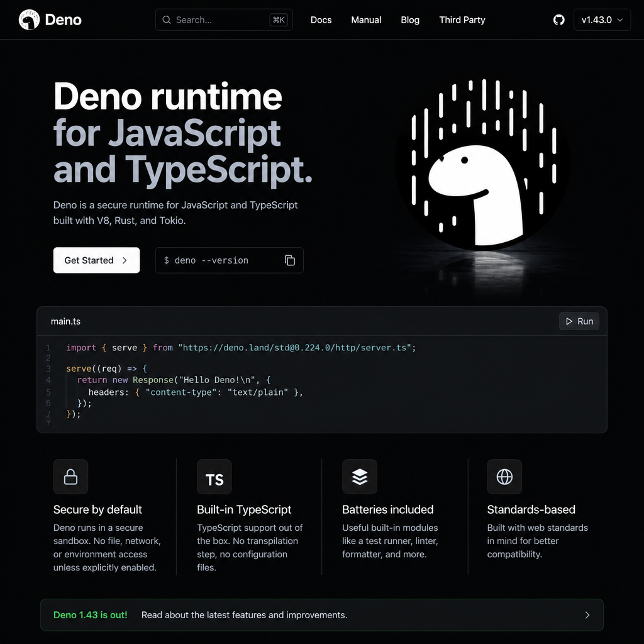This screenshot has width=644, height=644.
Task: Open the Deno 1.43 announcement arrow
Action: [x=587, y=615]
